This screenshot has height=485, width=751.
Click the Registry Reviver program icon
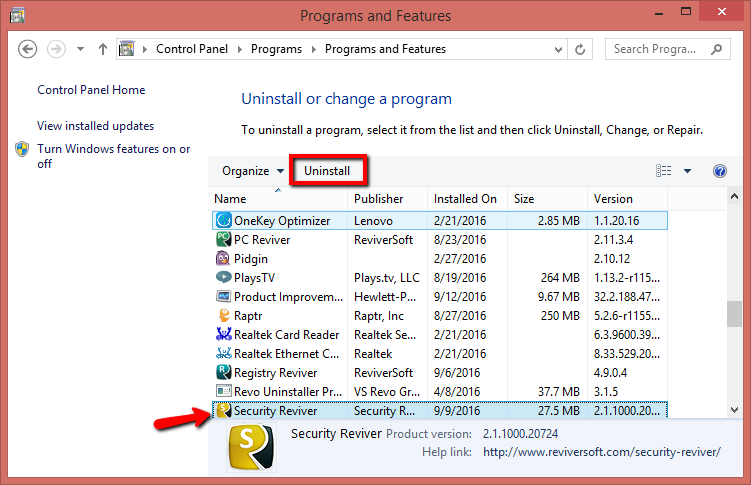[x=223, y=372]
